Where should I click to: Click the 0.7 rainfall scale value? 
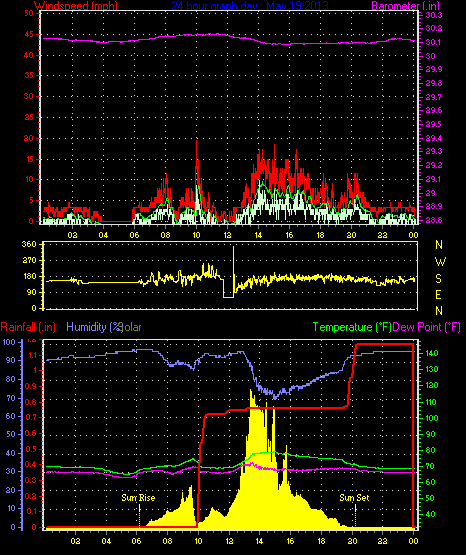tap(31, 417)
